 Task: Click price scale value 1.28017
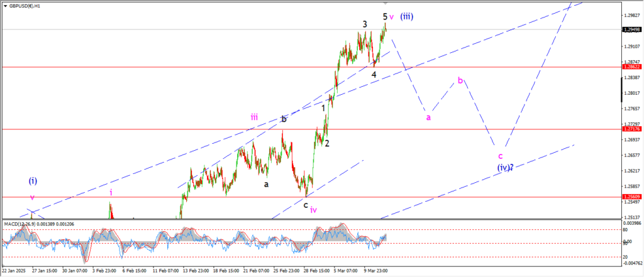(x=632, y=93)
